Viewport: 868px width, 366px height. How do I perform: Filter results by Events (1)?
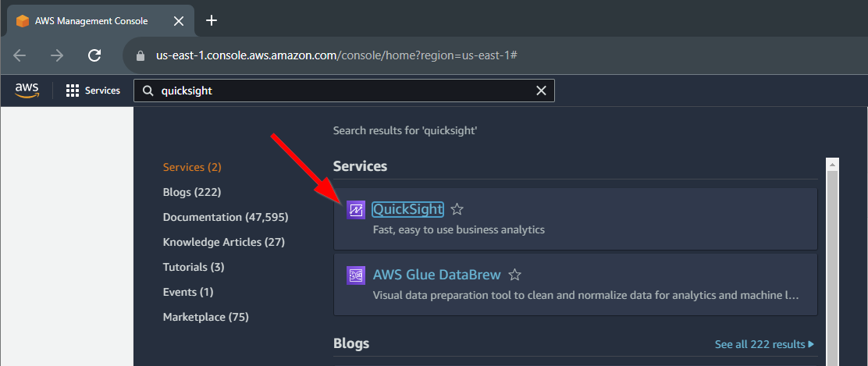188,292
